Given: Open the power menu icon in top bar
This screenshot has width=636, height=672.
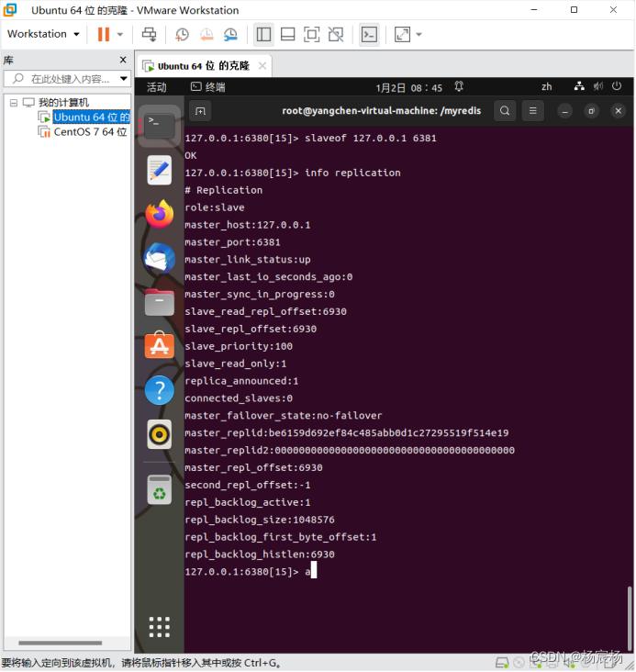Looking at the screenshot, I should tap(617, 86).
